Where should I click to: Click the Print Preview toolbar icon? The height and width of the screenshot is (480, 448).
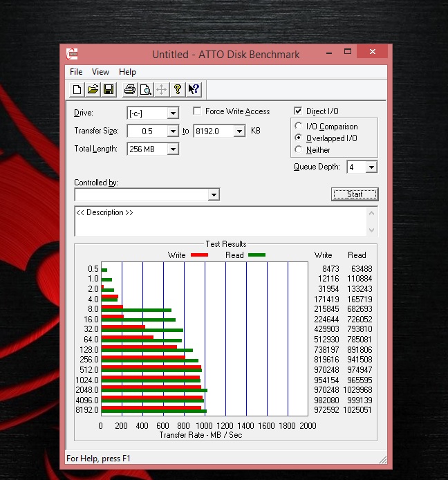[x=146, y=90]
